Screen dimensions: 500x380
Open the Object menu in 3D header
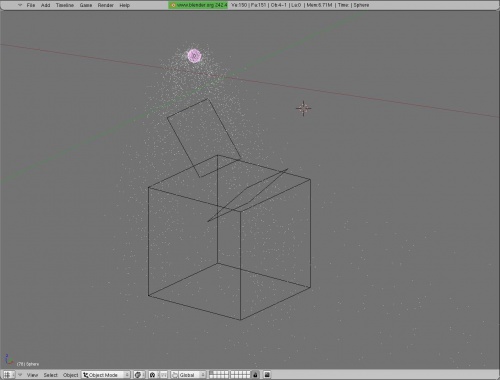point(71,375)
